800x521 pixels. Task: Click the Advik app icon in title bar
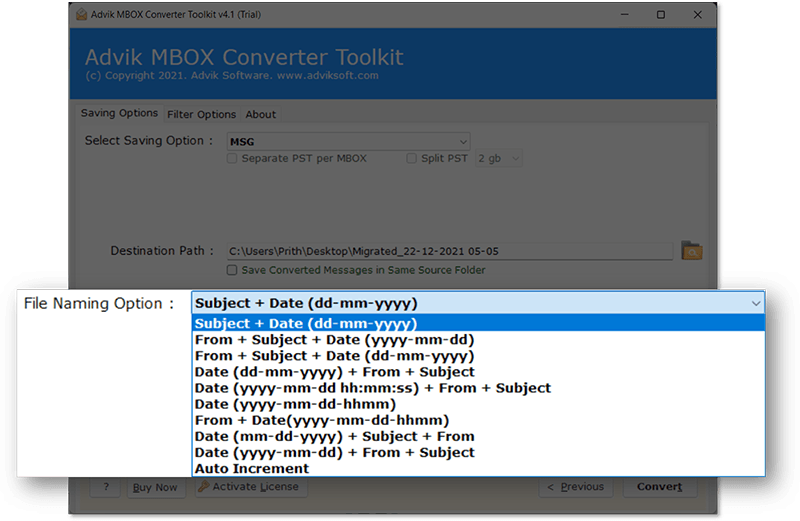(x=81, y=14)
